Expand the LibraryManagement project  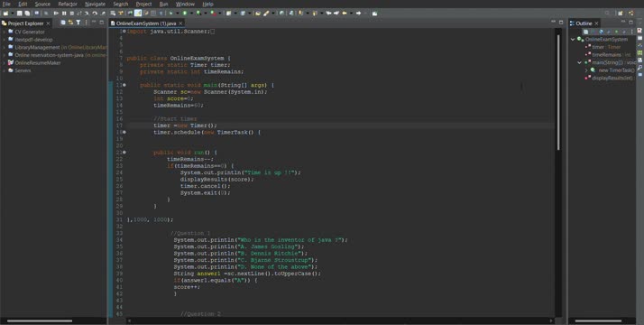5,47
